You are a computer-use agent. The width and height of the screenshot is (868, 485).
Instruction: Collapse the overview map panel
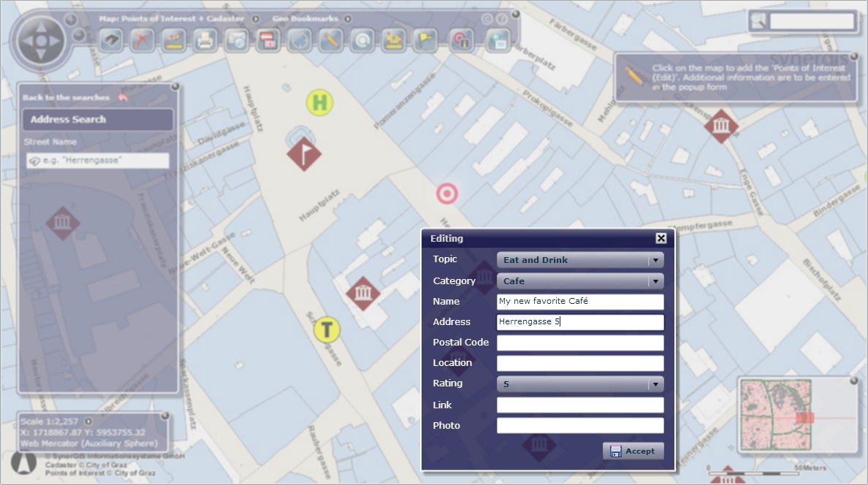tap(853, 379)
